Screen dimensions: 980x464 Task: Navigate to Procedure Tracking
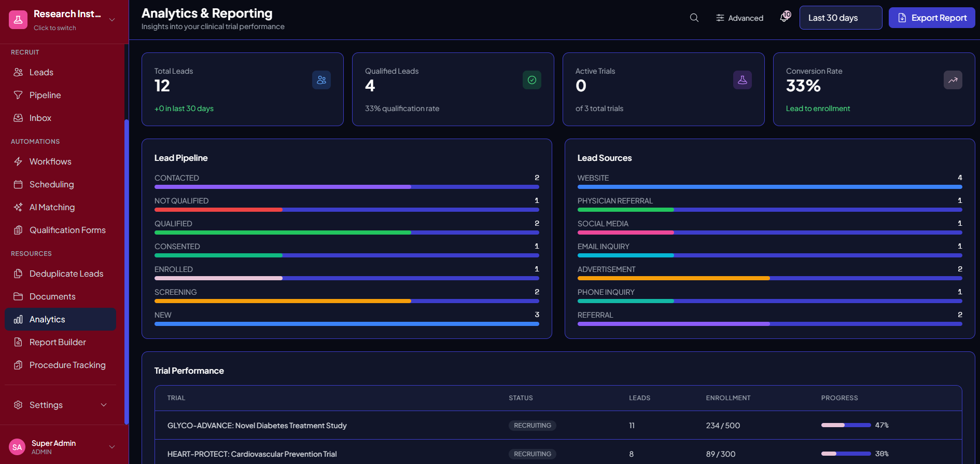tap(61, 365)
